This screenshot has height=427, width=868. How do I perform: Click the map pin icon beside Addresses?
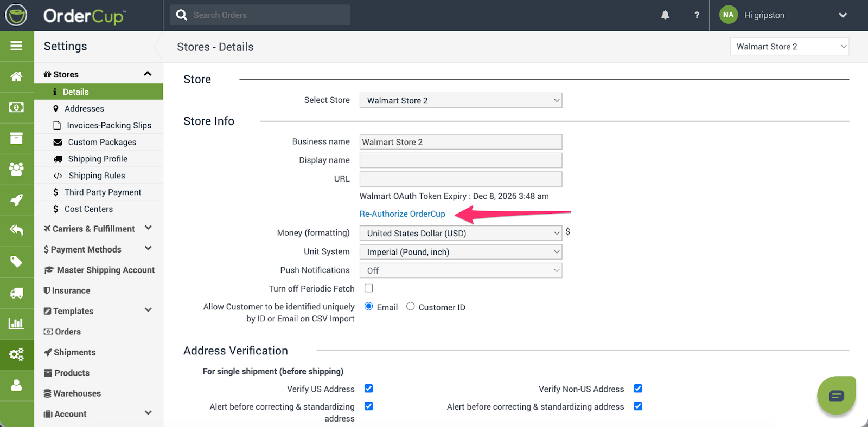click(56, 108)
